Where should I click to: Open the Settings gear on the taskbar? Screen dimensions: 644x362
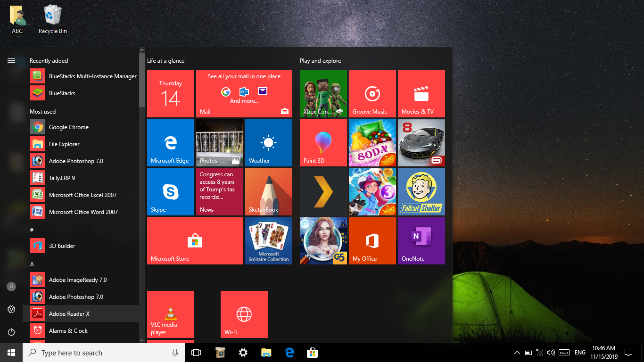click(x=243, y=353)
